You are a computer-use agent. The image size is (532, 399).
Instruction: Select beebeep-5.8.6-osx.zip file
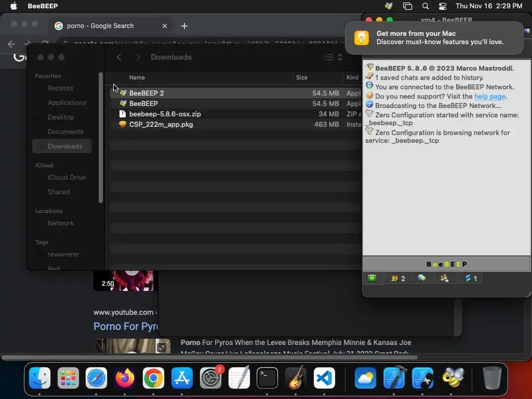coord(235,114)
